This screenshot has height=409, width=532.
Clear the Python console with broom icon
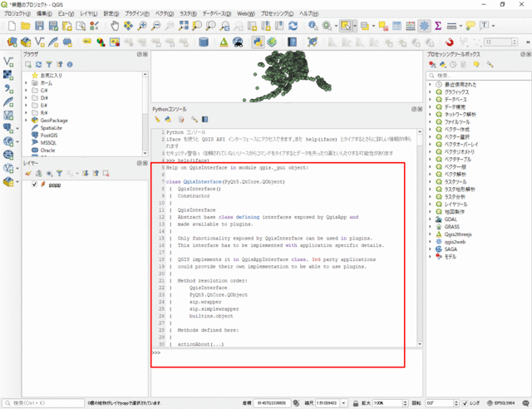[157, 120]
